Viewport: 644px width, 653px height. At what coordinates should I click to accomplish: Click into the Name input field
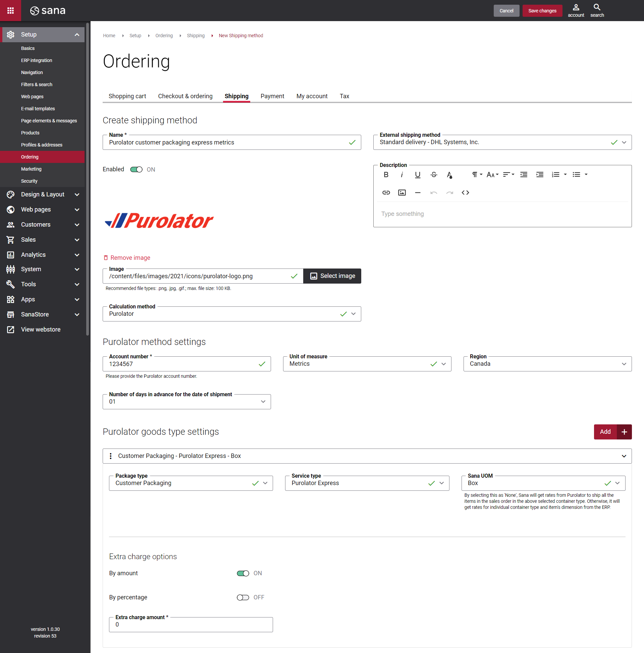232,142
